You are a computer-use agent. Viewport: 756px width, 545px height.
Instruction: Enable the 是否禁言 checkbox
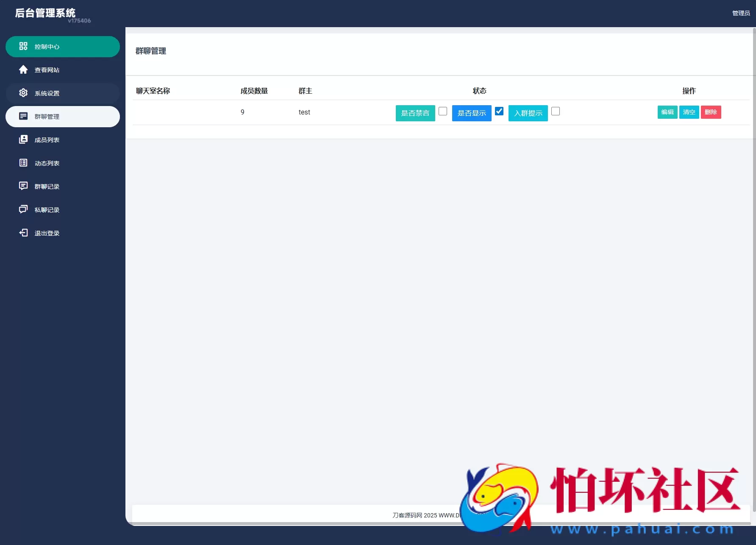(442, 111)
